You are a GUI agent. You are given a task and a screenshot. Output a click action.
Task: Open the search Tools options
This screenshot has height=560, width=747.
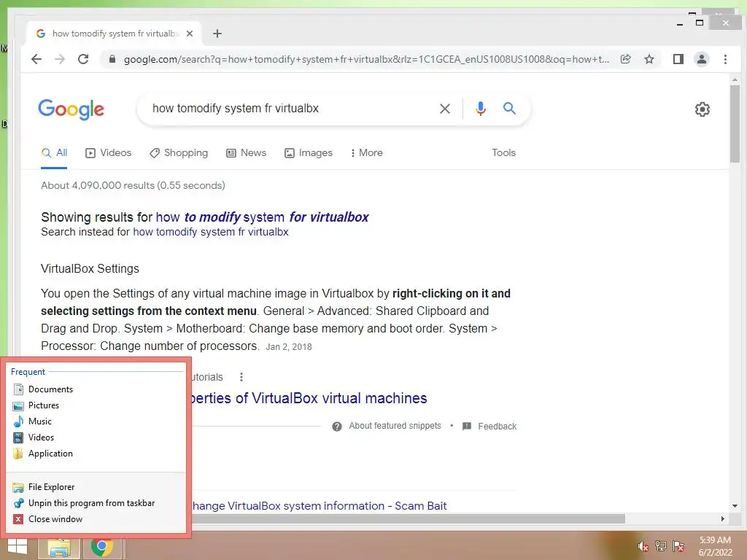pos(503,153)
